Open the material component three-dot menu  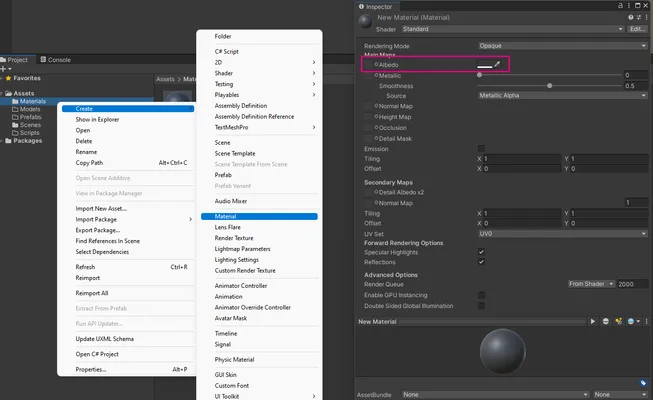tap(646, 17)
